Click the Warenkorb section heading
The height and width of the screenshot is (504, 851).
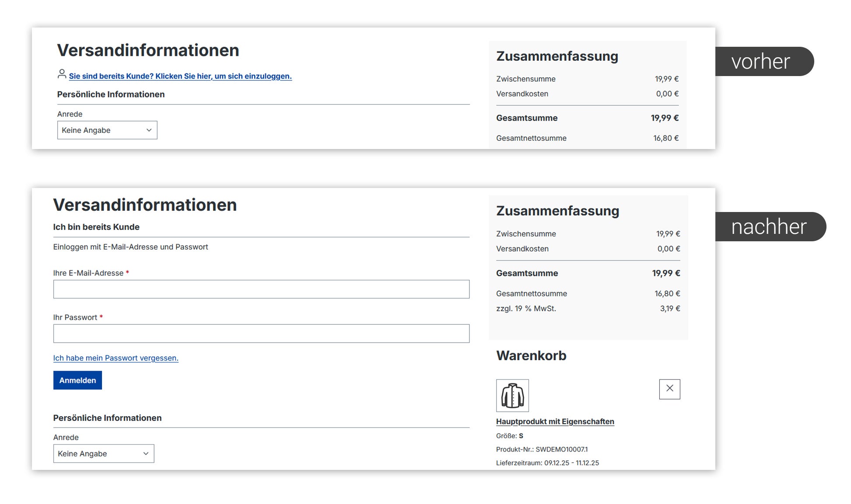pos(531,355)
